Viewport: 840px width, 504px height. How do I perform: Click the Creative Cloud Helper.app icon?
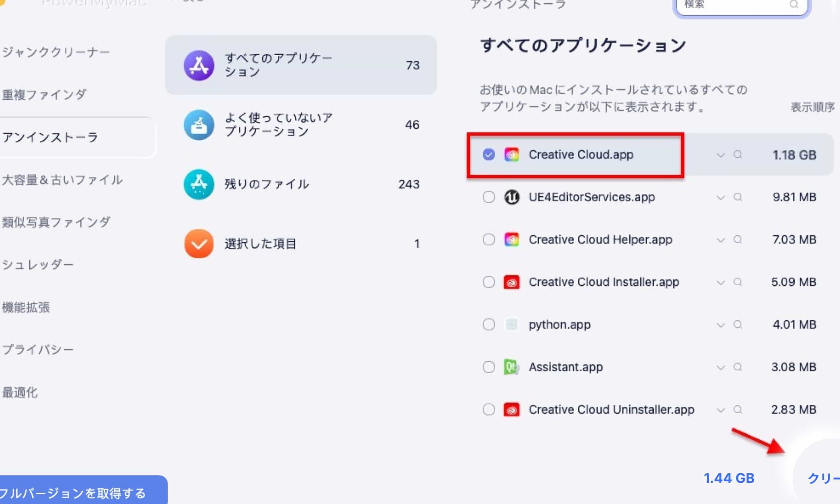pos(511,240)
